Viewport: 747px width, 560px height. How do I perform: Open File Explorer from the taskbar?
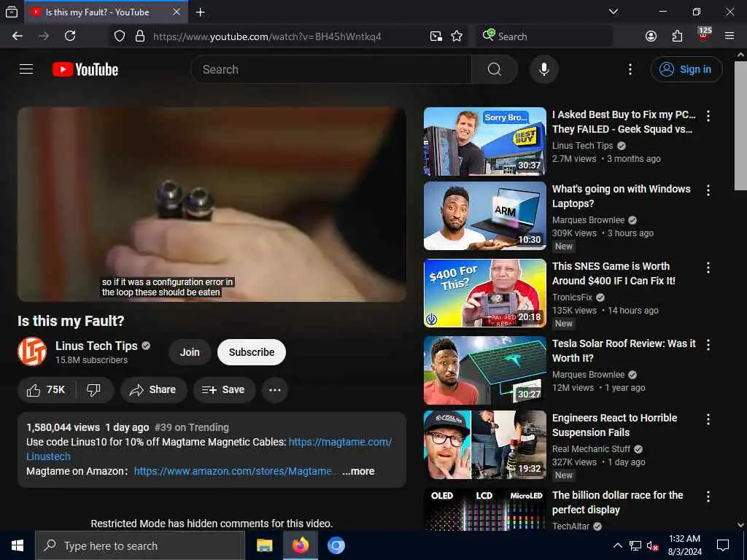click(264, 545)
